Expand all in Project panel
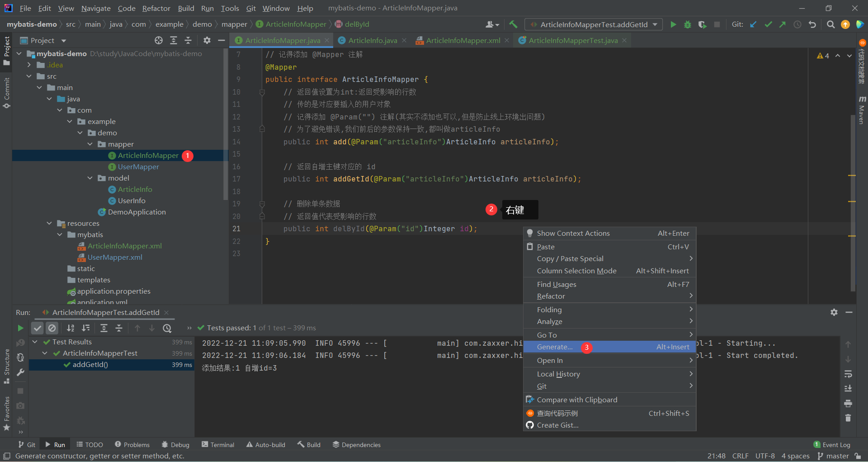868x462 pixels. pos(174,40)
